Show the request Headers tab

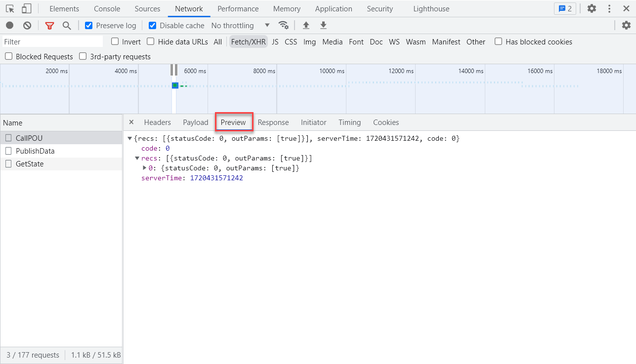click(x=158, y=122)
